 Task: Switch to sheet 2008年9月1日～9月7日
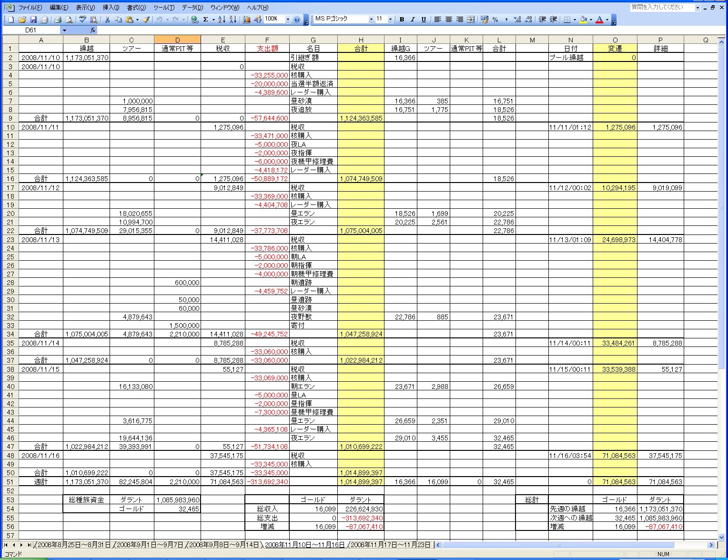(149, 545)
